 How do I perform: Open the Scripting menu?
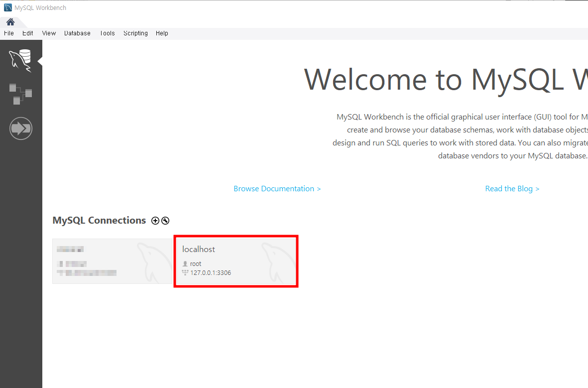point(135,33)
